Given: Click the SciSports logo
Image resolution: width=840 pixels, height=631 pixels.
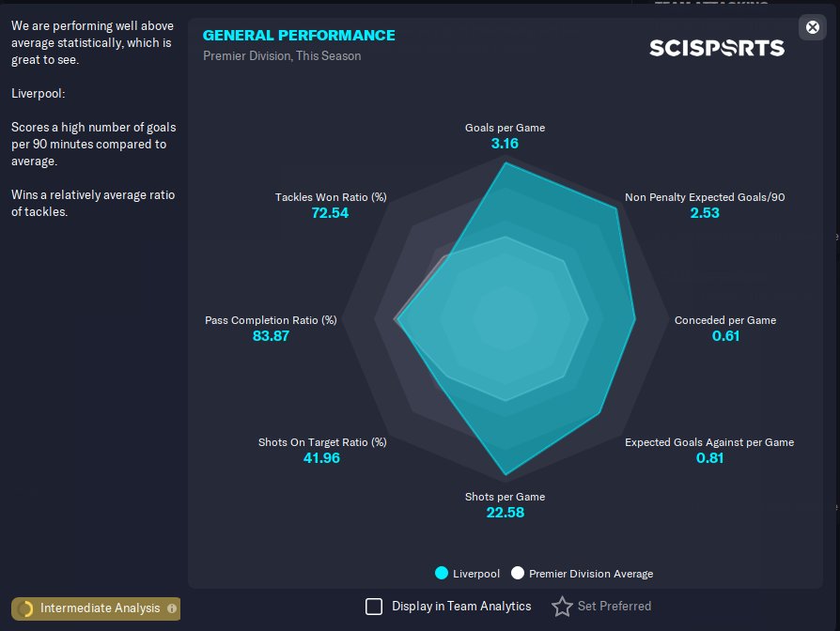Looking at the screenshot, I should pyautogui.click(x=717, y=47).
